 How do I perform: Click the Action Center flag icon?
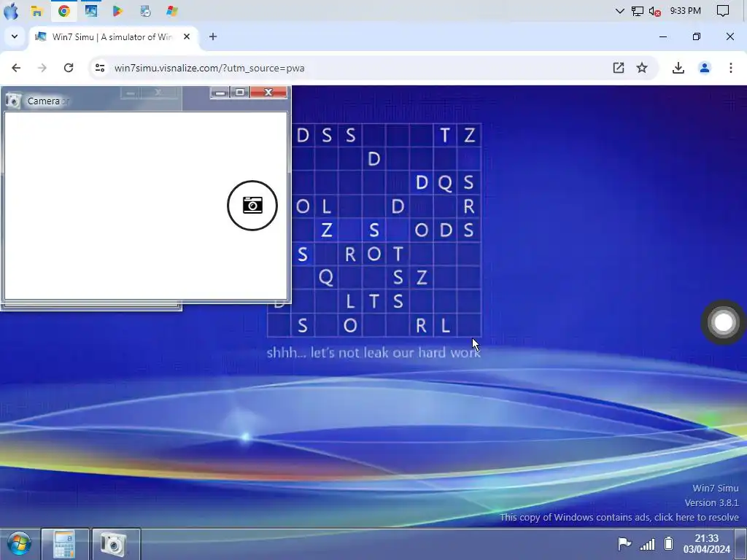pos(624,543)
